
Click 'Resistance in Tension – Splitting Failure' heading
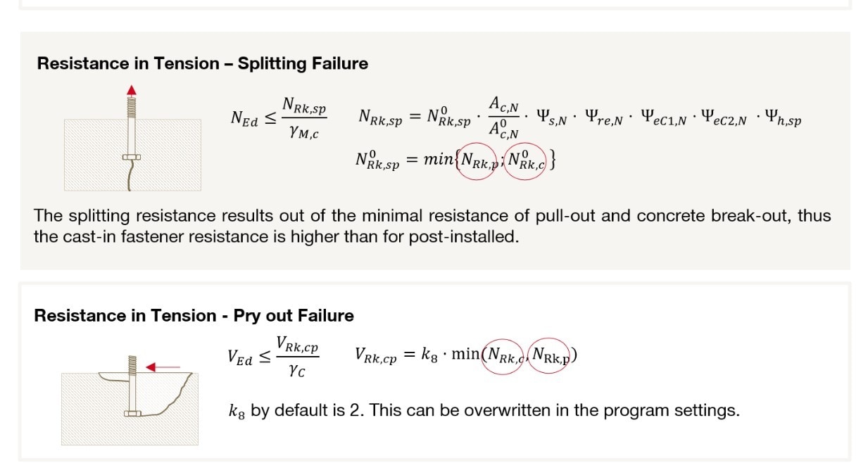tap(203, 63)
